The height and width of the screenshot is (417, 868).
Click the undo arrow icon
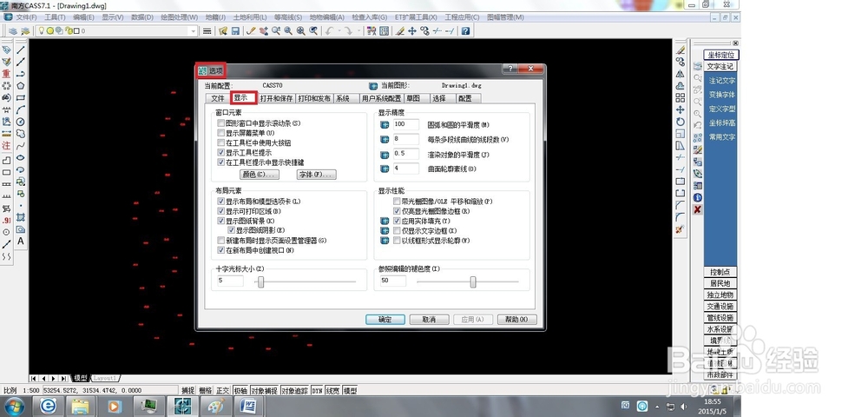tap(329, 31)
